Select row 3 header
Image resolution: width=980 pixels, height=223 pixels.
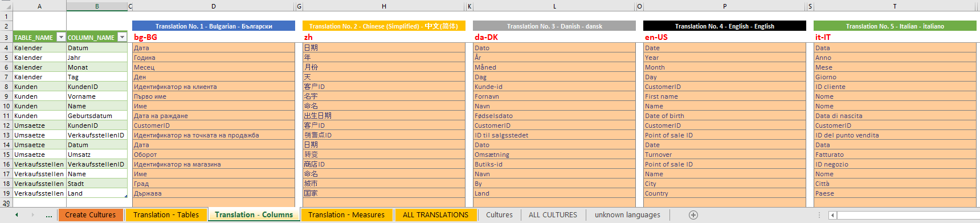(6, 38)
